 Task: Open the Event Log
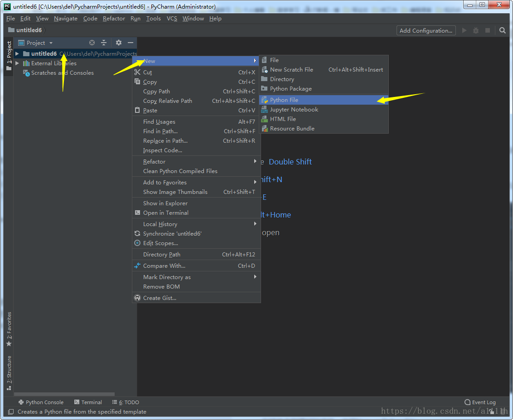[x=480, y=402]
